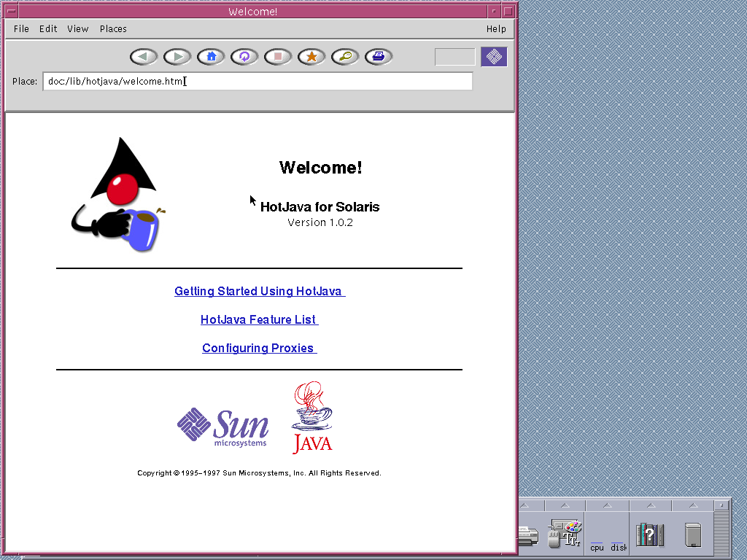
Task: Go to the Home page icon
Action: (x=210, y=56)
